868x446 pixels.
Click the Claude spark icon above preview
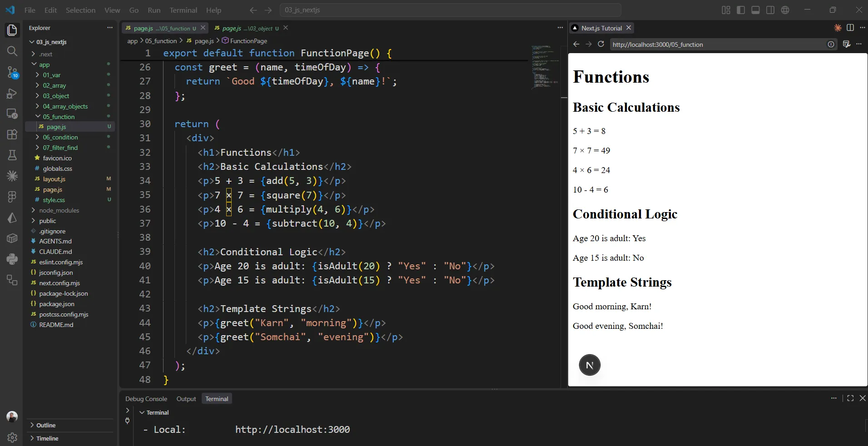tap(838, 28)
